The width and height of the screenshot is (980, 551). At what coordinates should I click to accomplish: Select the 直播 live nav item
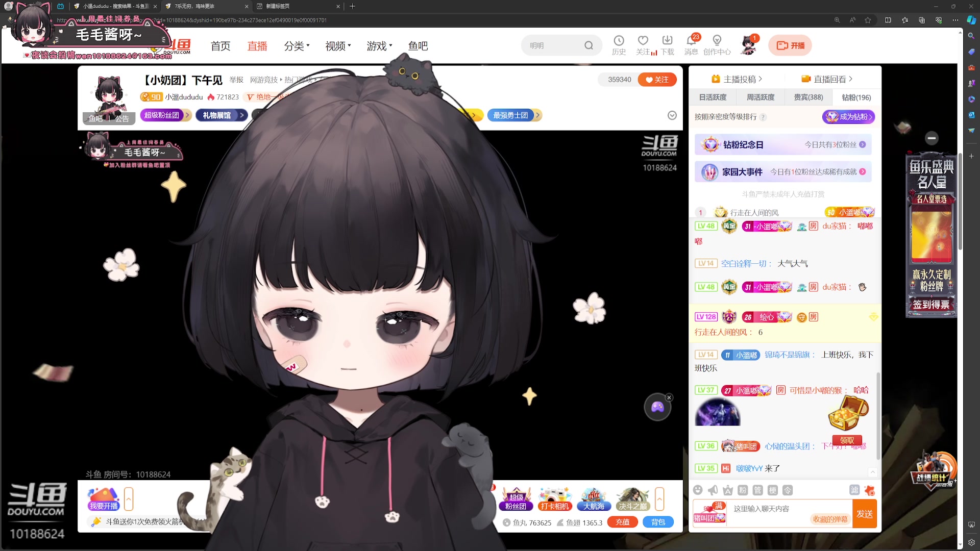tap(257, 46)
